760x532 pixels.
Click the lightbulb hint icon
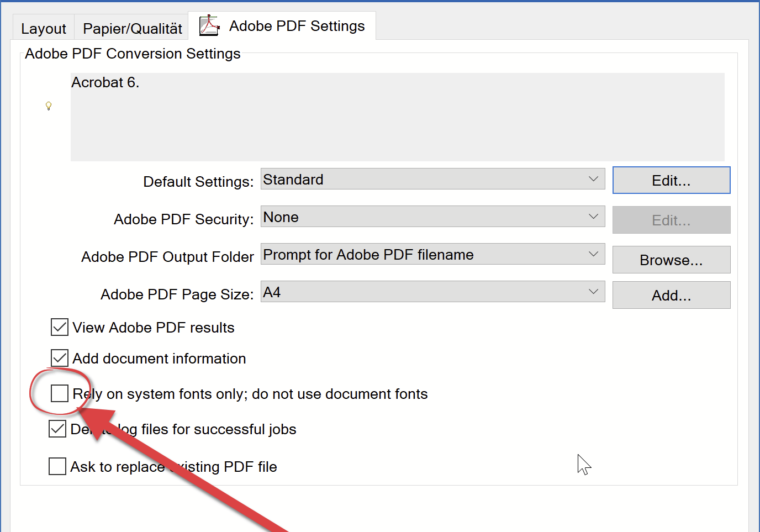(49, 106)
